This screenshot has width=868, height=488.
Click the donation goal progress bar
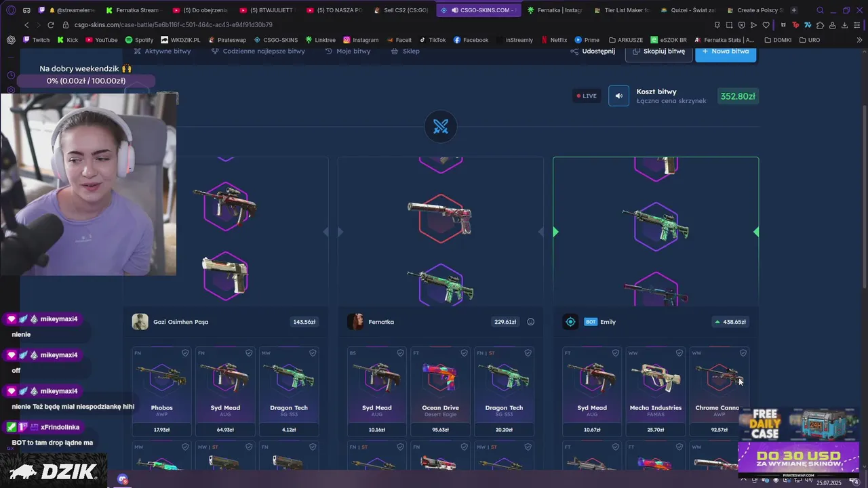click(86, 81)
